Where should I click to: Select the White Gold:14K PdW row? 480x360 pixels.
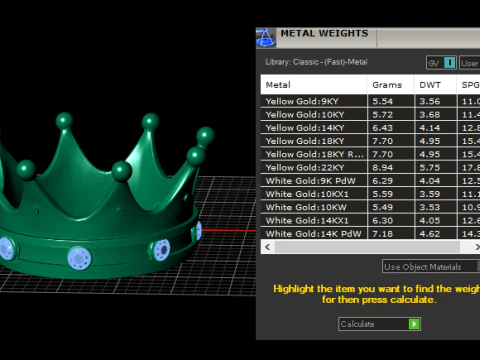pyautogui.click(x=370, y=233)
